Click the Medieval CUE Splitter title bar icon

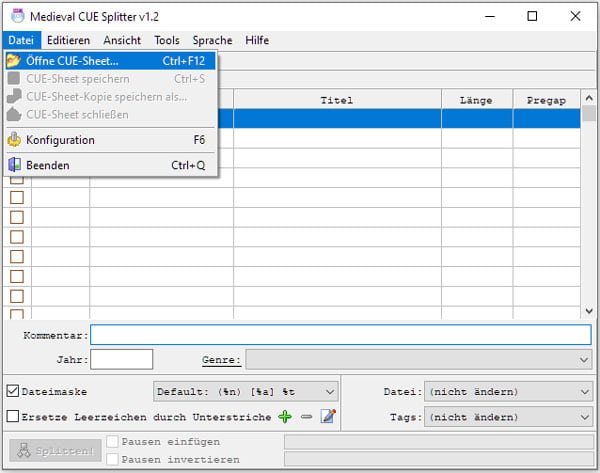[x=15, y=16]
